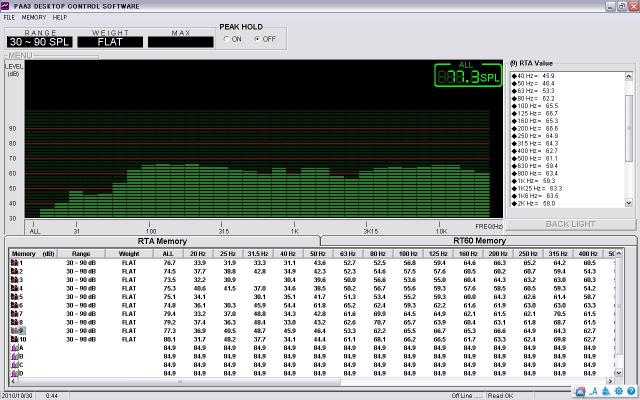Screen dimensions: 640x400
Task: Select memory slot 6 icon in RTA Memory
Action: [15, 305]
